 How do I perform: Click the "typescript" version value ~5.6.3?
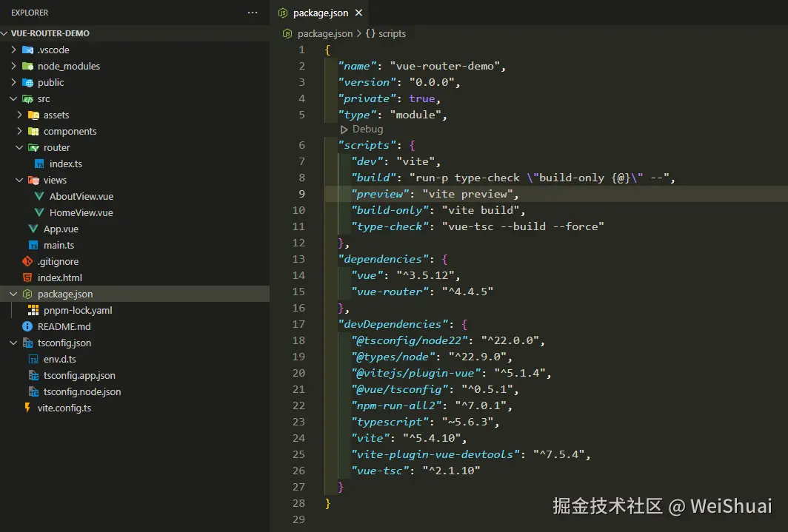(467, 422)
